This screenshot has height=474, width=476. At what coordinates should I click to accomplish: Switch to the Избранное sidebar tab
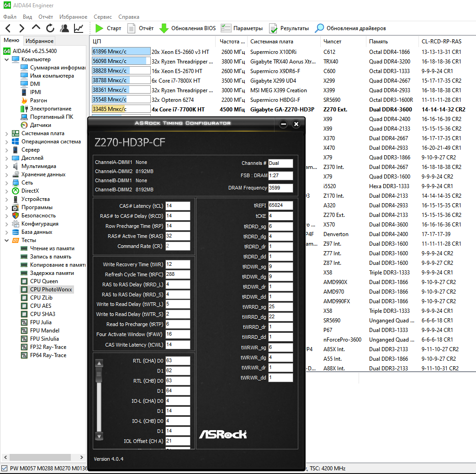[x=39, y=41]
